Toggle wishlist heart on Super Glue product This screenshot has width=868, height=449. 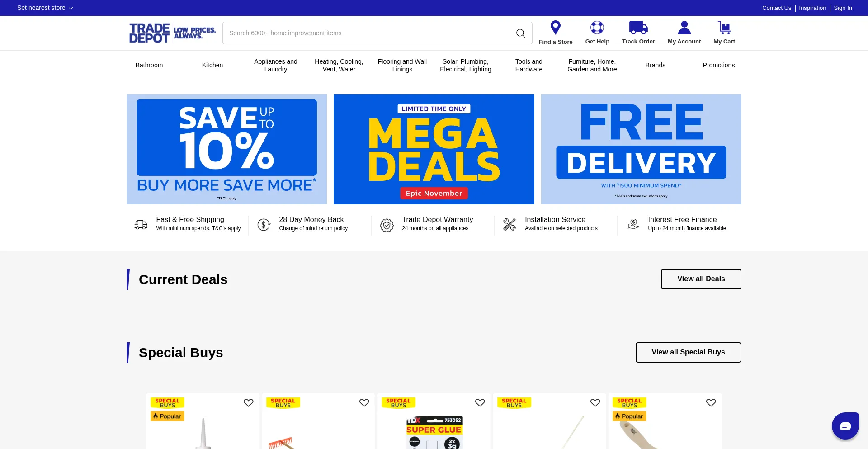point(480,402)
